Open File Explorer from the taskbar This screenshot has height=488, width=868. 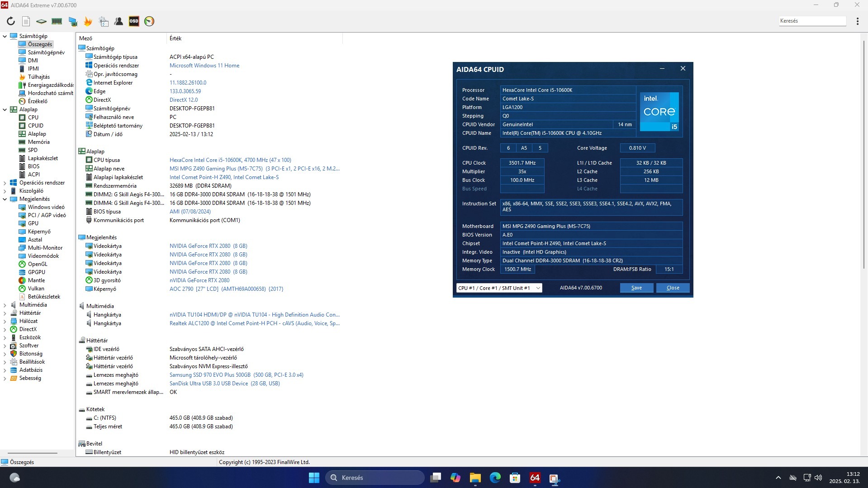(475, 478)
